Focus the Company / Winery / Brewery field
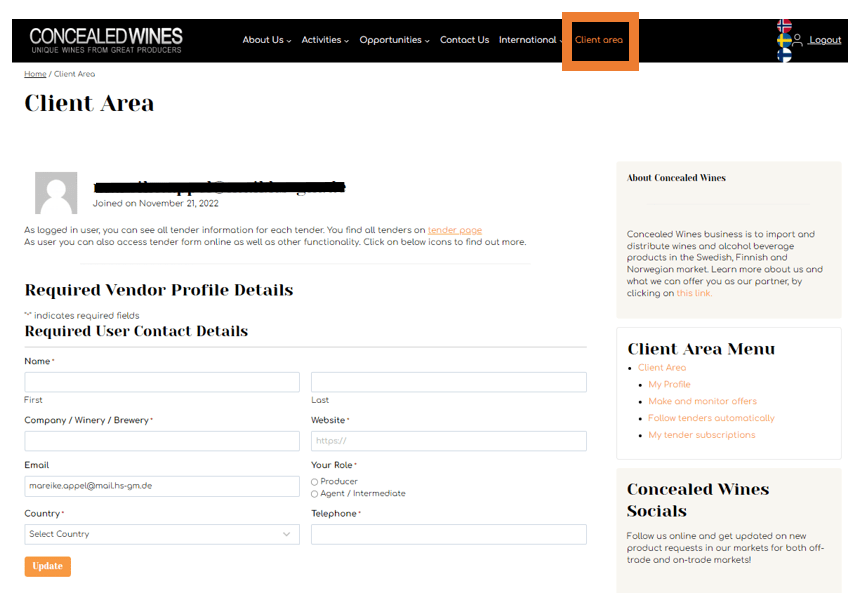The height and width of the screenshot is (598, 861). [162, 441]
